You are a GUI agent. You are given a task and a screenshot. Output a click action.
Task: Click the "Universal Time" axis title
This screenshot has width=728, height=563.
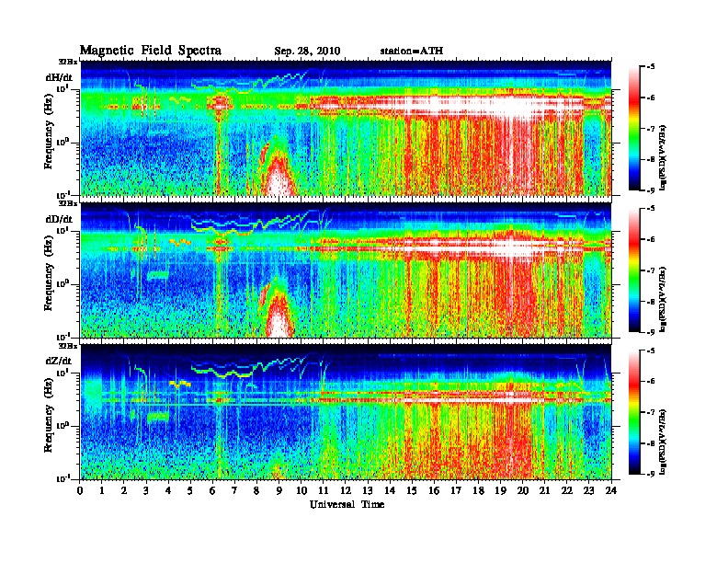click(347, 504)
